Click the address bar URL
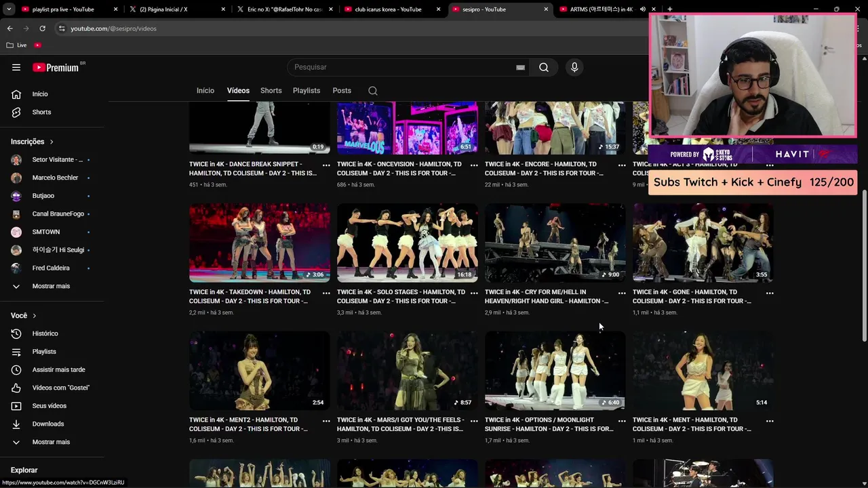The image size is (868, 488). (x=113, y=28)
